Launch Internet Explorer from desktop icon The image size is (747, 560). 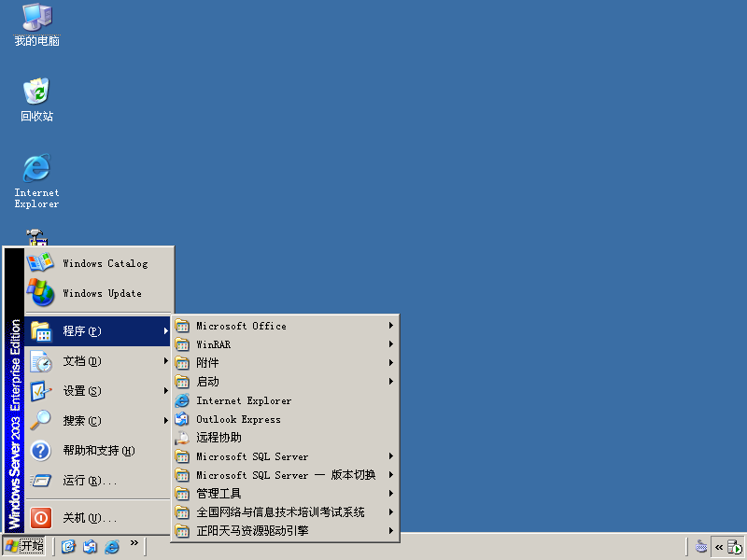pos(36,181)
